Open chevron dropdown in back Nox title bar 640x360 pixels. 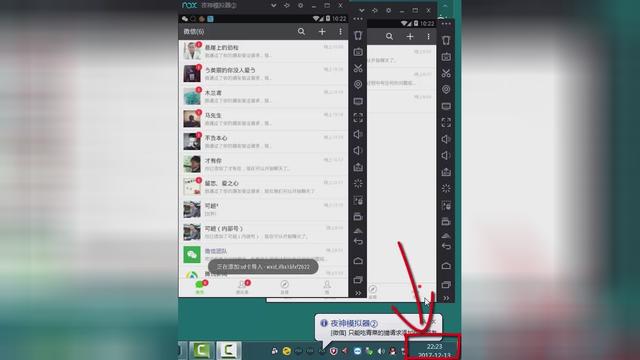[362, 10]
